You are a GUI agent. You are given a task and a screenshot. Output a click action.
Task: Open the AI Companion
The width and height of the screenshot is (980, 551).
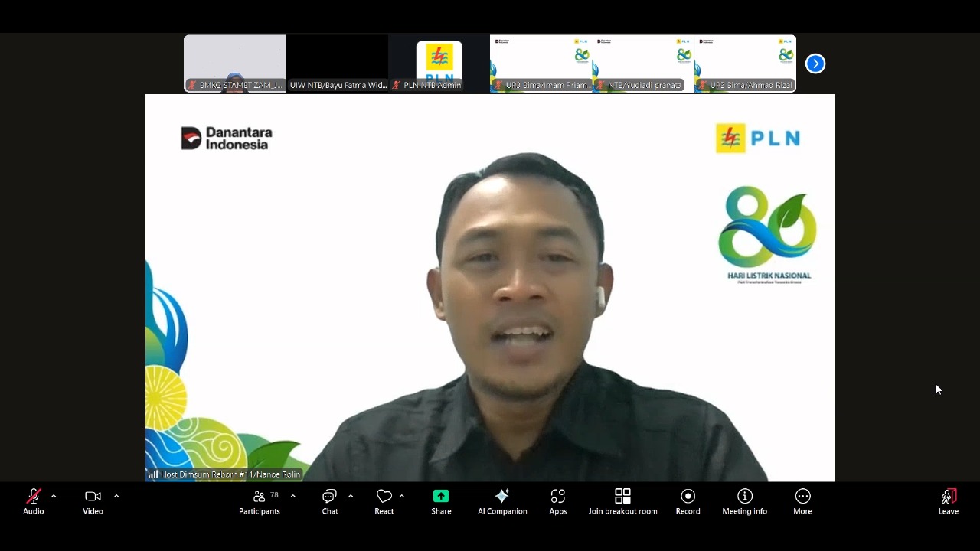502,502
